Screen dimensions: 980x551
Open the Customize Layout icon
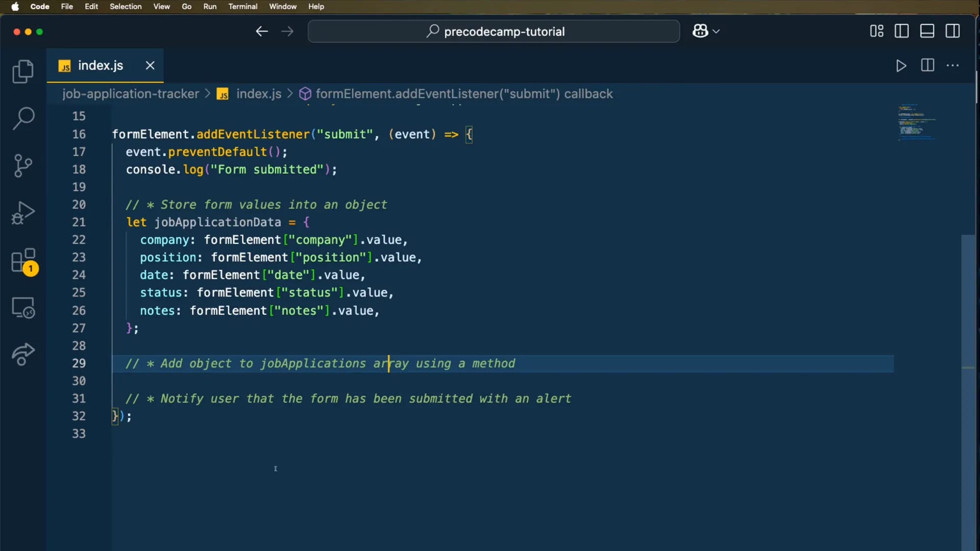pyautogui.click(x=876, y=31)
